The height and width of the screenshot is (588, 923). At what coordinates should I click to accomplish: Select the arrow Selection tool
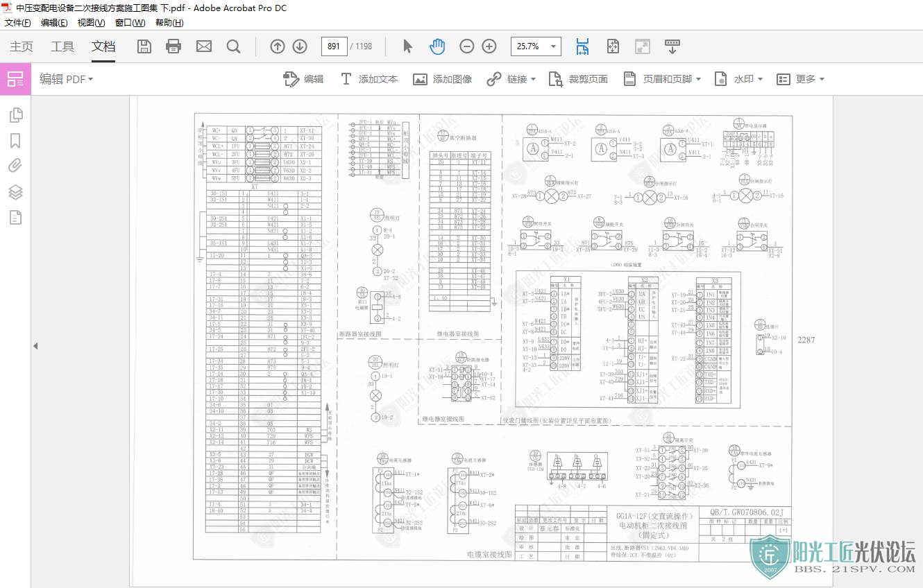pyautogui.click(x=407, y=46)
